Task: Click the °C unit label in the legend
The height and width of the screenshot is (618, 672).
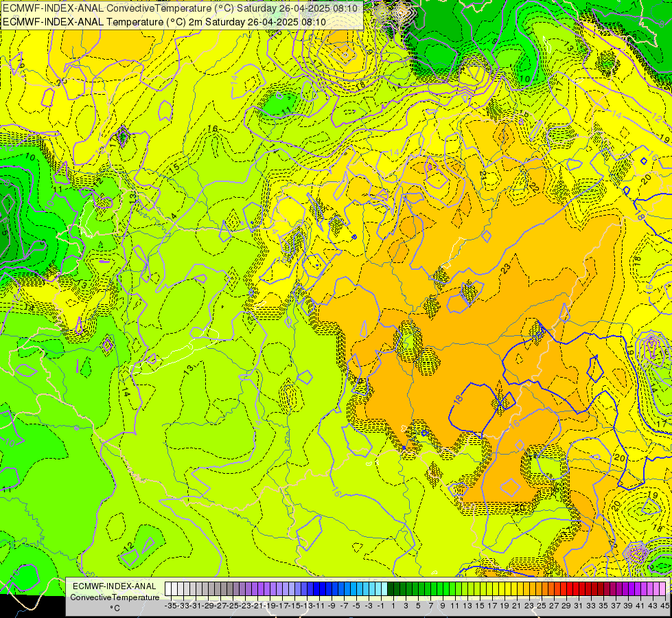Action: pos(115,608)
